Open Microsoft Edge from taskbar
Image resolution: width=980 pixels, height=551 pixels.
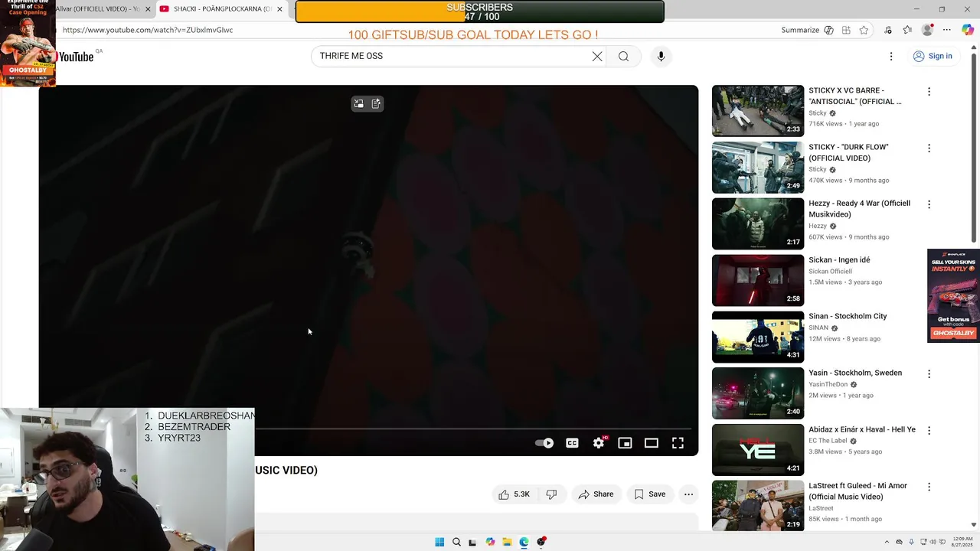524,542
